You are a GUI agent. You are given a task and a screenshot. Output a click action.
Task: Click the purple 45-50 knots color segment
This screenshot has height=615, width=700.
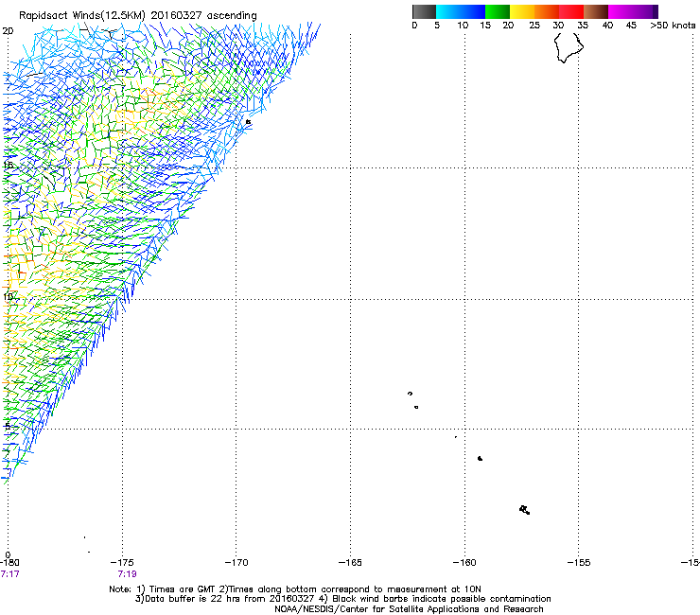click(645, 11)
